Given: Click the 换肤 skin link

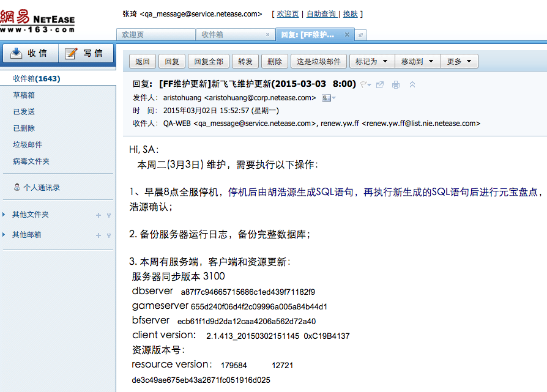Looking at the screenshot, I should tap(350, 14).
